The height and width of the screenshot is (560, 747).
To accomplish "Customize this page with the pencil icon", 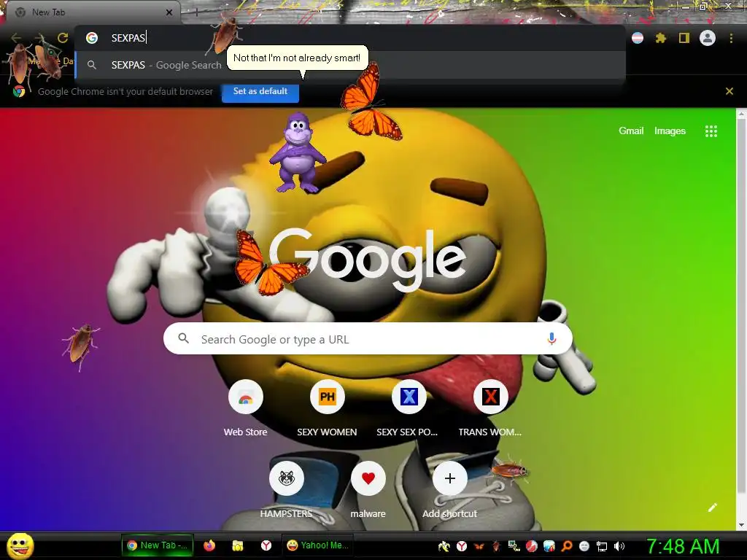I will 712,507.
